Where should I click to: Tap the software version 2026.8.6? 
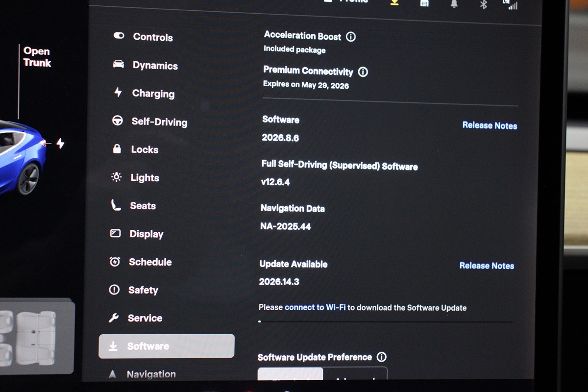coord(280,138)
